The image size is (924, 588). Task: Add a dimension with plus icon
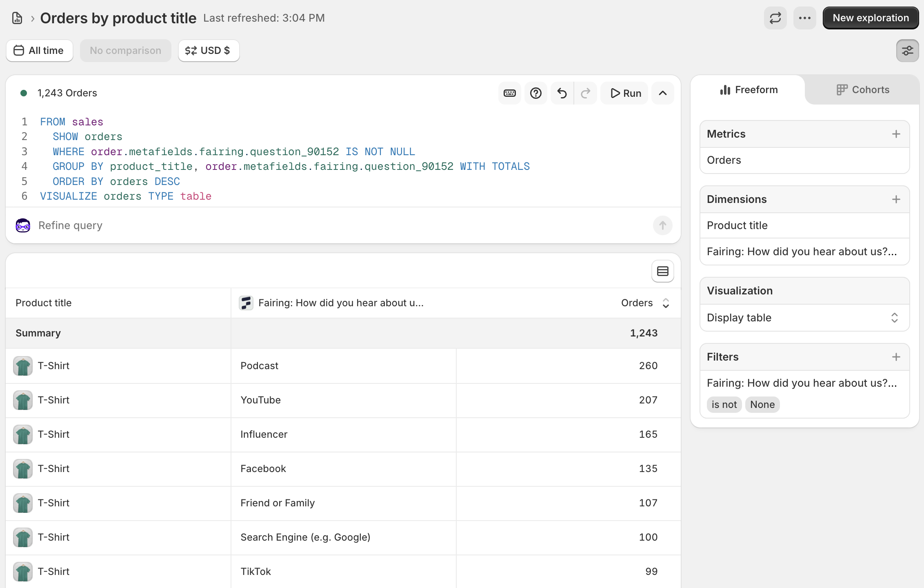(896, 199)
